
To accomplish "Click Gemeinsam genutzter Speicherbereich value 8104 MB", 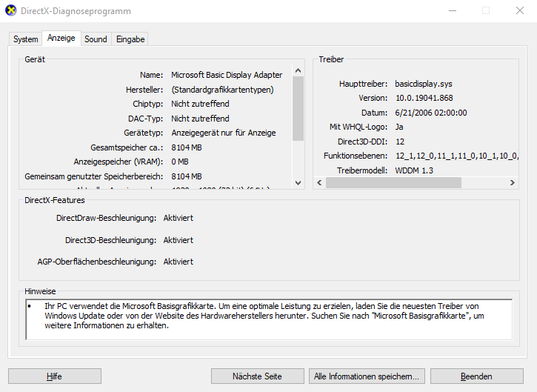I will point(187,176).
